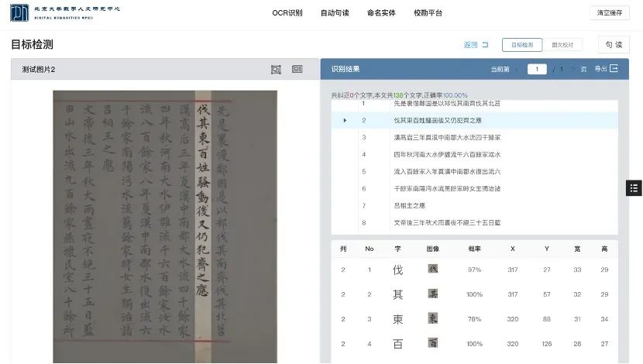Click the Peking University Digital Humanities logo
The width and height of the screenshot is (643, 364).
pos(65,12)
